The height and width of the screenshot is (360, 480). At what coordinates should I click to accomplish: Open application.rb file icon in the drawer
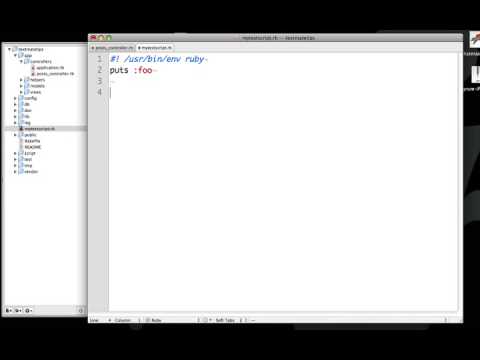coord(33,68)
